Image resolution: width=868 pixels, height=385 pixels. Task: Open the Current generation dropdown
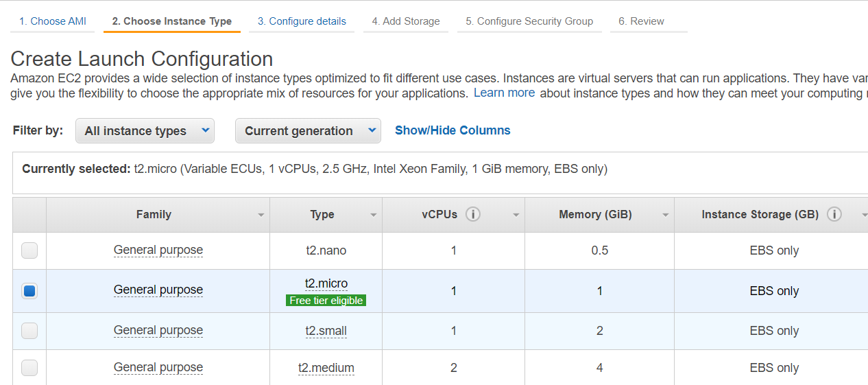click(x=308, y=130)
